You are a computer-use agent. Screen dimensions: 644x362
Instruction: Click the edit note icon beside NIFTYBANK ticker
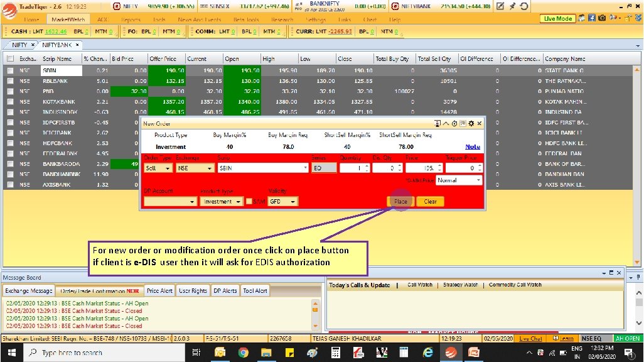(x=500, y=6)
